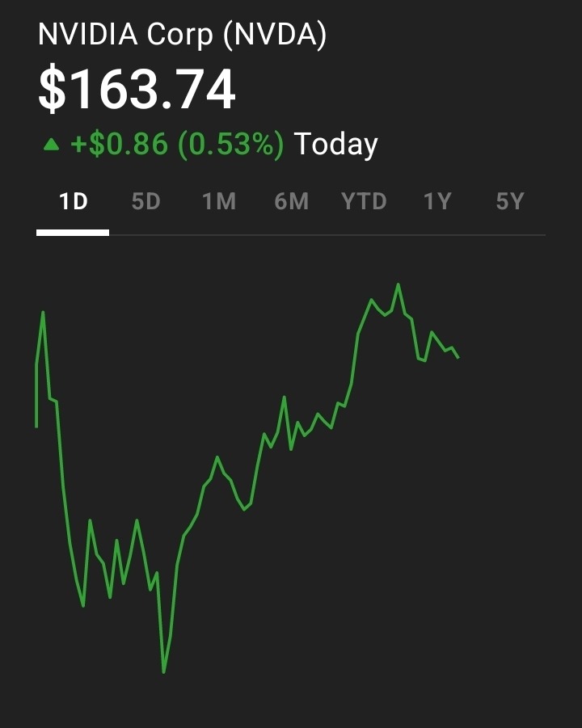Click the $163.74 current price
Screen dimensions: 582x728
click(137, 90)
